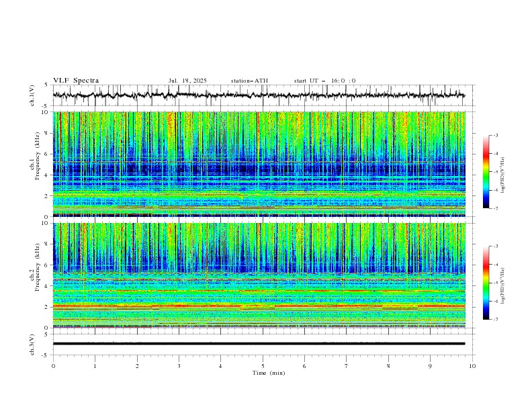Click the "-5" tick on ch.3(V) axis
The width and height of the screenshot is (532, 411).
(46, 355)
